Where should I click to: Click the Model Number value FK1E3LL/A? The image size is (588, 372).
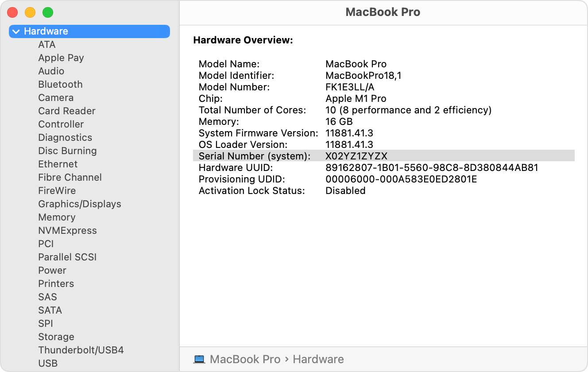pos(350,87)
